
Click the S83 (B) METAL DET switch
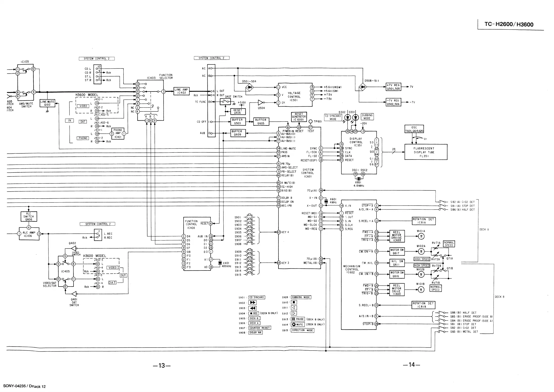tap(442, 332)
